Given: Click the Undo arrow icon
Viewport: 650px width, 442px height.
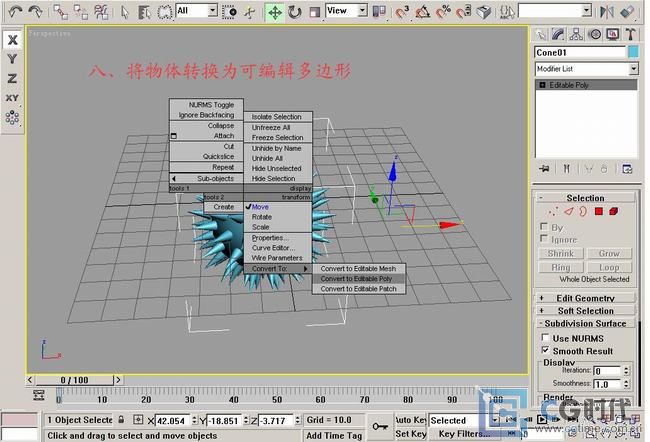Looking at the screenshot, I should [x=15, y=12].
